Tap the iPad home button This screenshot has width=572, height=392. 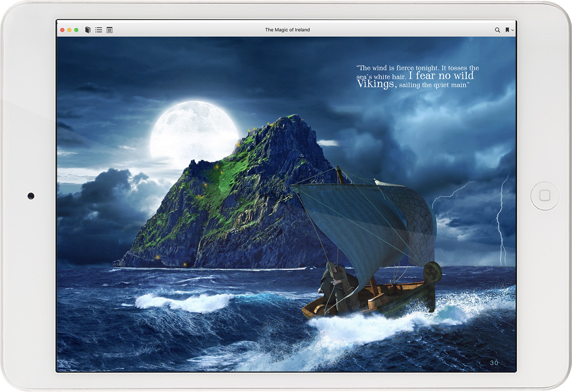point(545,196)
